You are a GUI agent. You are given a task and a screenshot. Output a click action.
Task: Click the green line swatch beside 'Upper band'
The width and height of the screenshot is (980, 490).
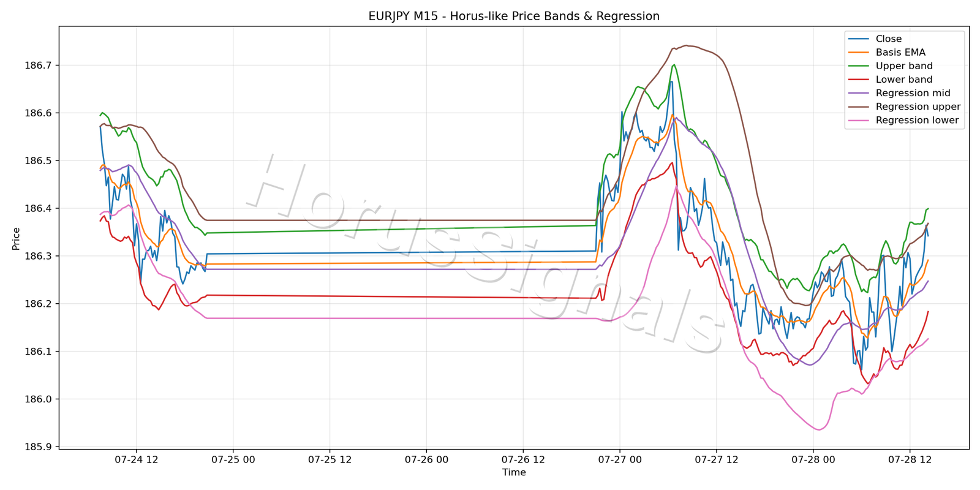(859, 66)
